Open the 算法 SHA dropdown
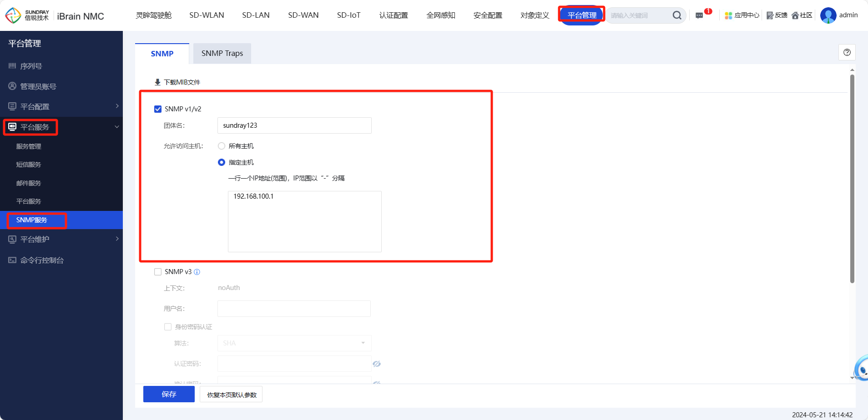 point(294,343)
